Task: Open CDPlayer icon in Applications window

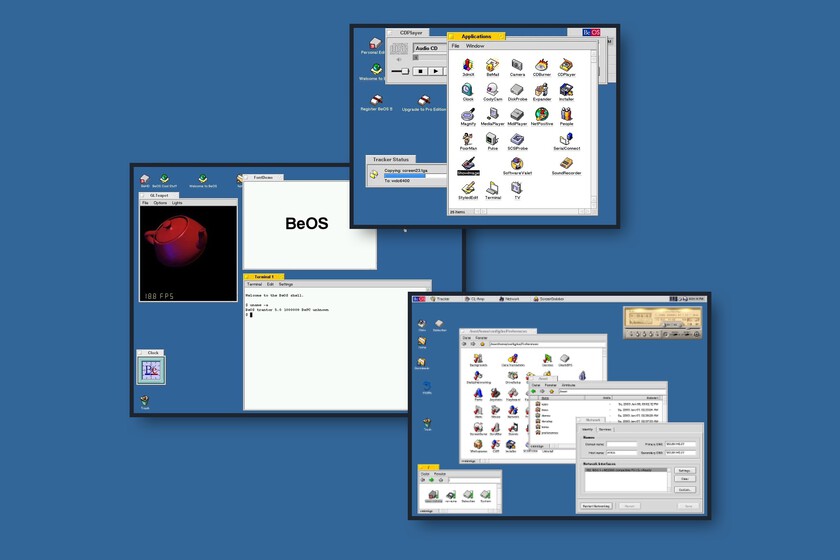Action: click(x=566, y=66)
